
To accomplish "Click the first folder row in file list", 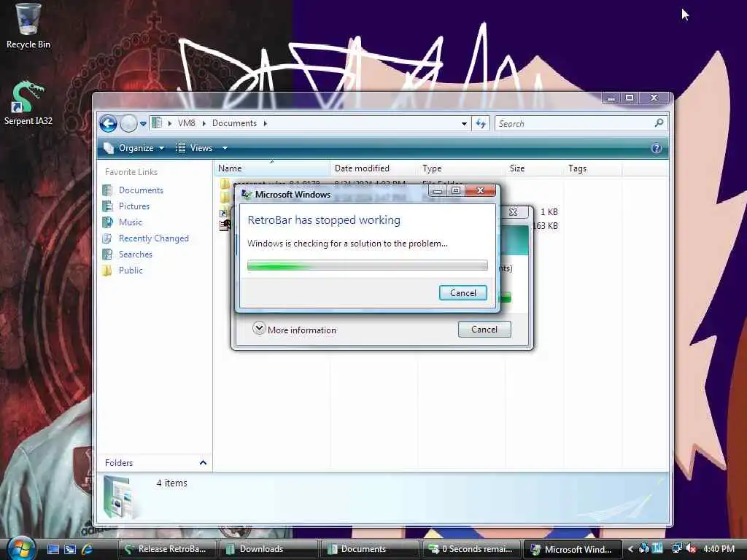I will (x=341, y=184).
